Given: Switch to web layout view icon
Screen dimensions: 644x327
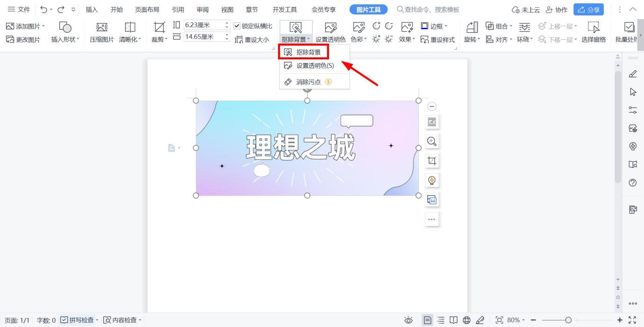Looking at the screenshot, I should pyautogui.click(x=466, y=320).
